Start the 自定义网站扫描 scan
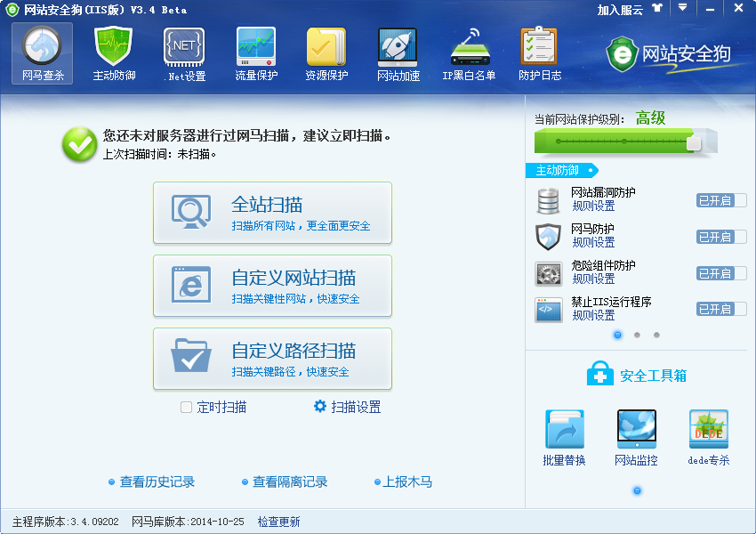 pos(272,286)
